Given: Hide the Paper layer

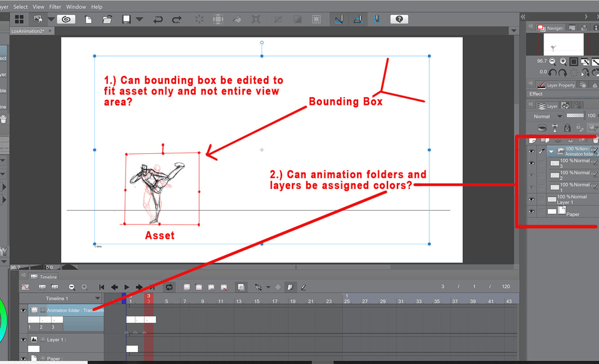Looking at the screenshot, I should (532, 211).
